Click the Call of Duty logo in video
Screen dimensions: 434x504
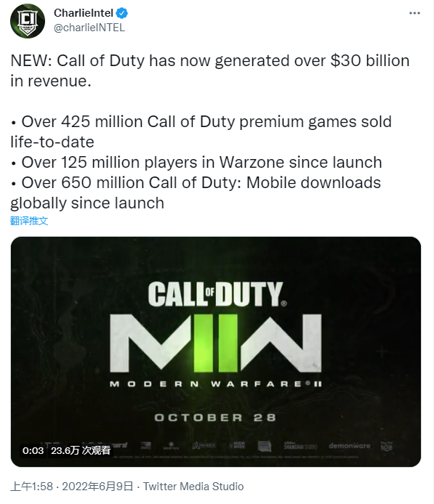(217, 294)
